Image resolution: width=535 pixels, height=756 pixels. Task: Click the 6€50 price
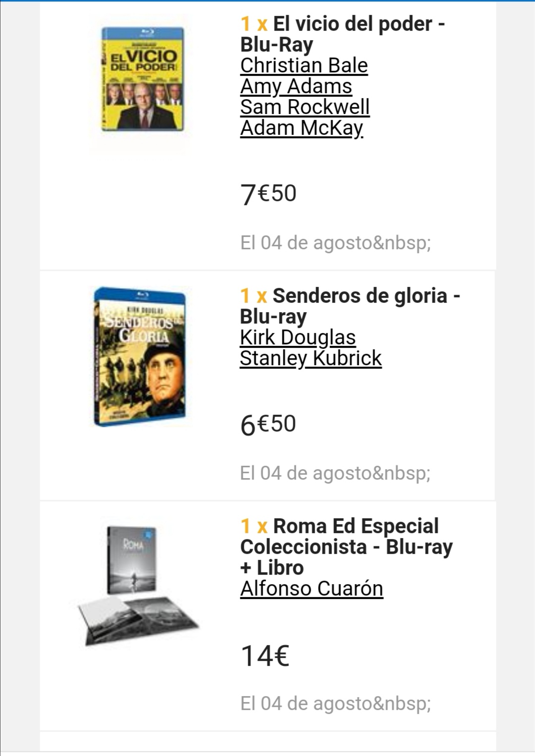[268, 425]
